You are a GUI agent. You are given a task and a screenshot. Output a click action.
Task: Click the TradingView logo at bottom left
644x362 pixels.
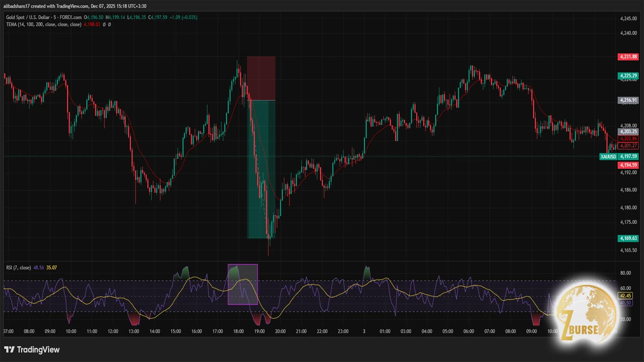32,350
